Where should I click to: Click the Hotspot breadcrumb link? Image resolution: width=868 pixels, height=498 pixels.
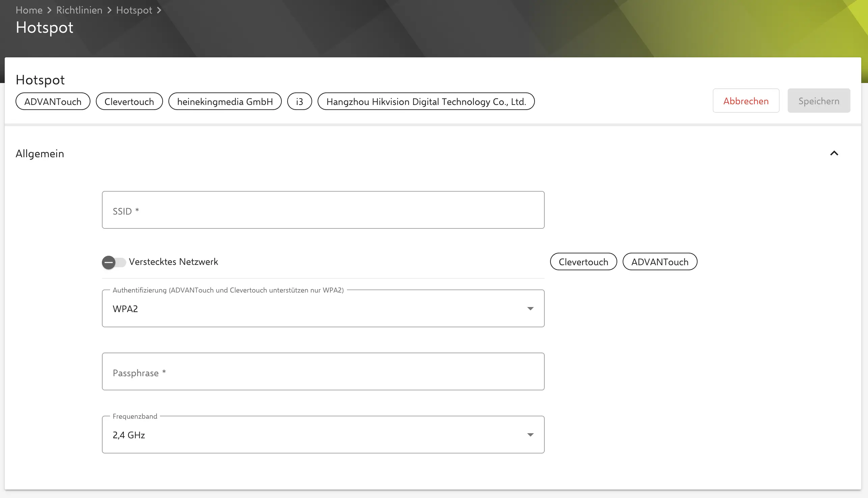(x=134, y=10)
